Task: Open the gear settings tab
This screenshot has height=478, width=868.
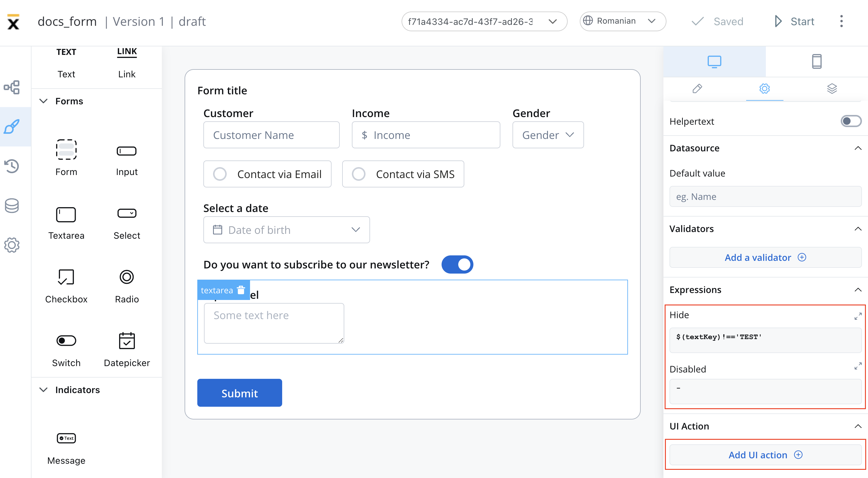Action: coord(764,89)
